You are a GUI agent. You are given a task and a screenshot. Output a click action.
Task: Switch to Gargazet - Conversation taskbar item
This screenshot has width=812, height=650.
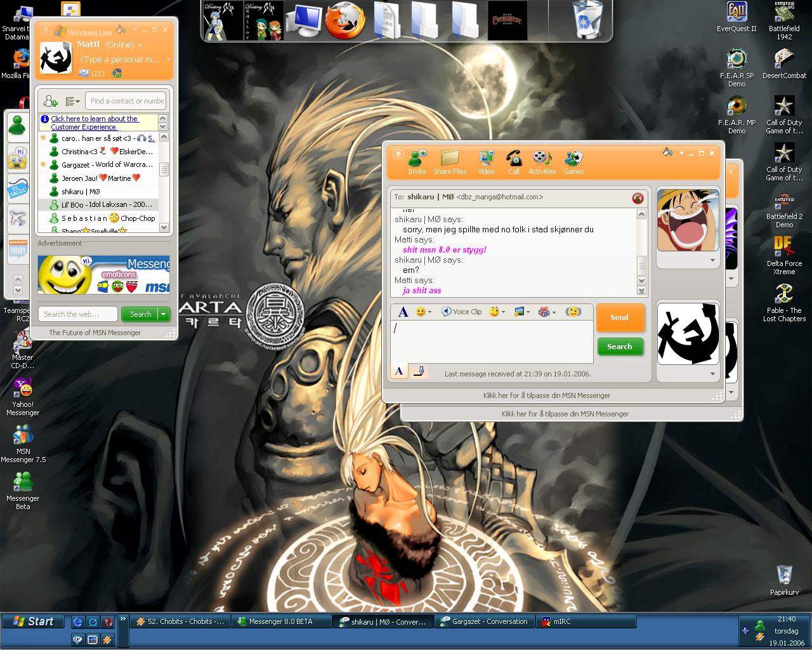click(x=485, y=621)
